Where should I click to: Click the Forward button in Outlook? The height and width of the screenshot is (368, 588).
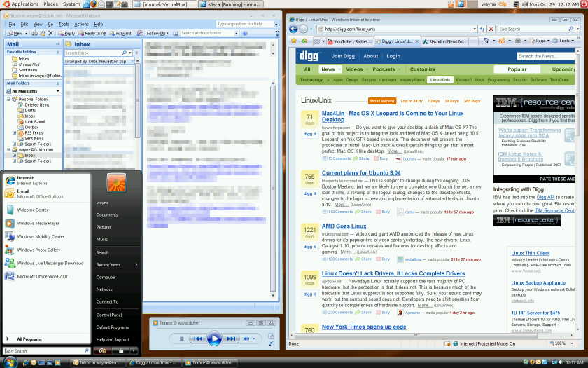[120, 33]
